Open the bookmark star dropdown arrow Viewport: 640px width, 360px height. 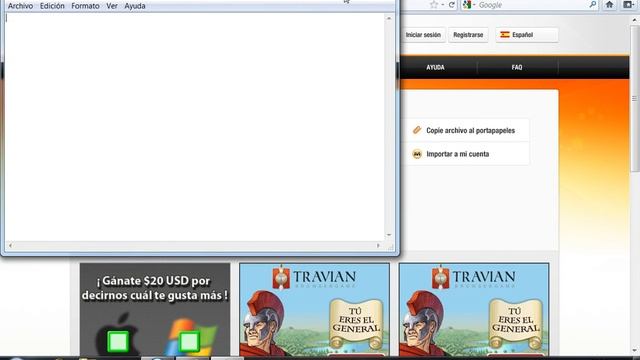tap(443, 5)
